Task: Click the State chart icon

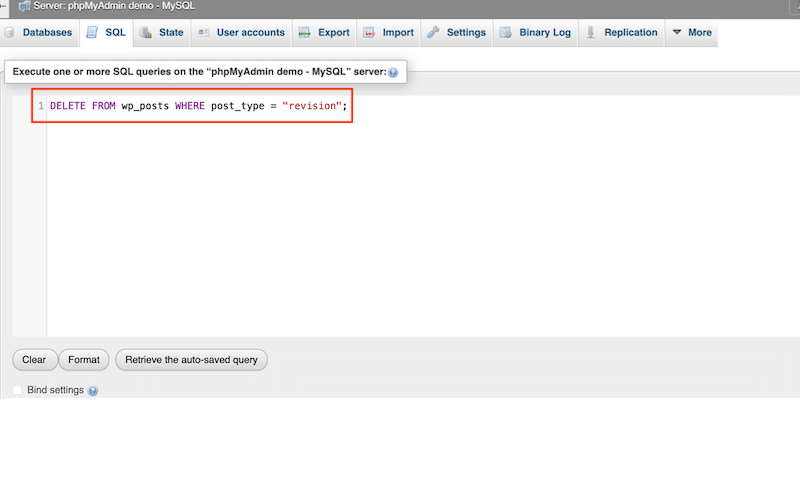Action: click(146, 33)
